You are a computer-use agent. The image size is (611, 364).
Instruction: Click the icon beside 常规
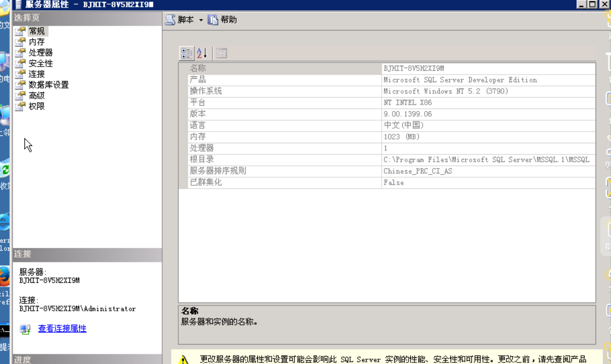pos(20,31)
